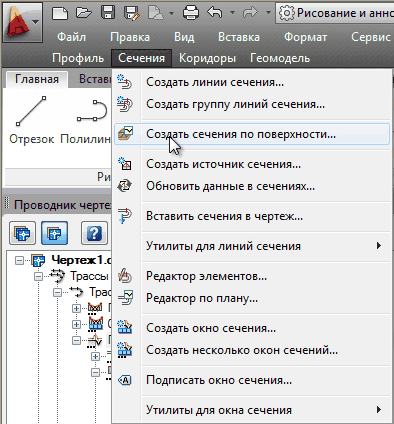This screenshot has height=424, width=394.
Task: Choose Создать группу линий сечения entry
Action: click(x=252, y=104)
